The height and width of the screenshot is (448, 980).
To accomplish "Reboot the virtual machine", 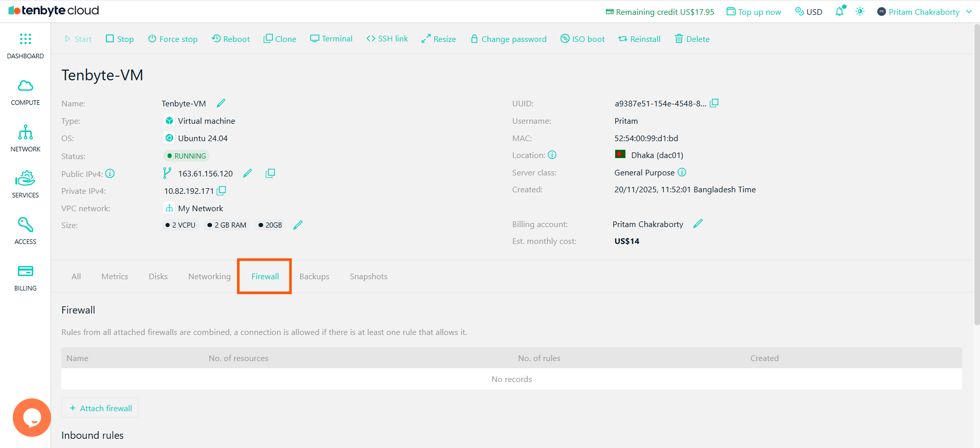I will pyautogui.click(x=230, y=39).
